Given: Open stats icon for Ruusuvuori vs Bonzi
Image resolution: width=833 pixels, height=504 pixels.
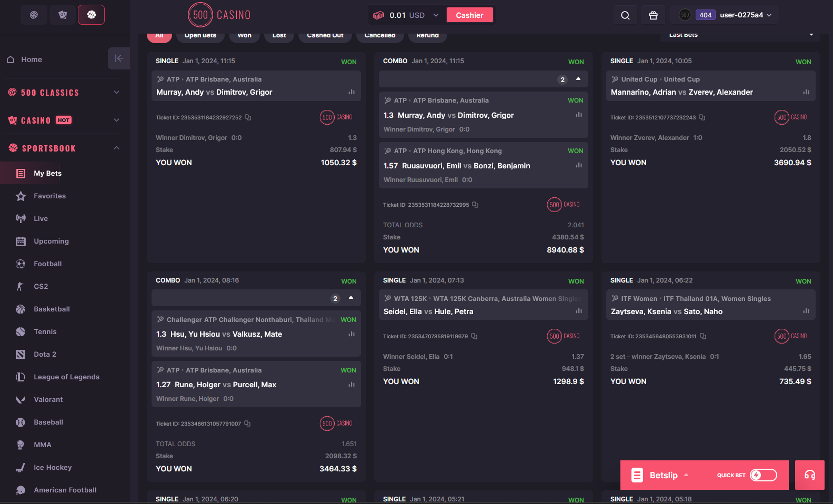Looking at the screenshot, I should point(579,165).
